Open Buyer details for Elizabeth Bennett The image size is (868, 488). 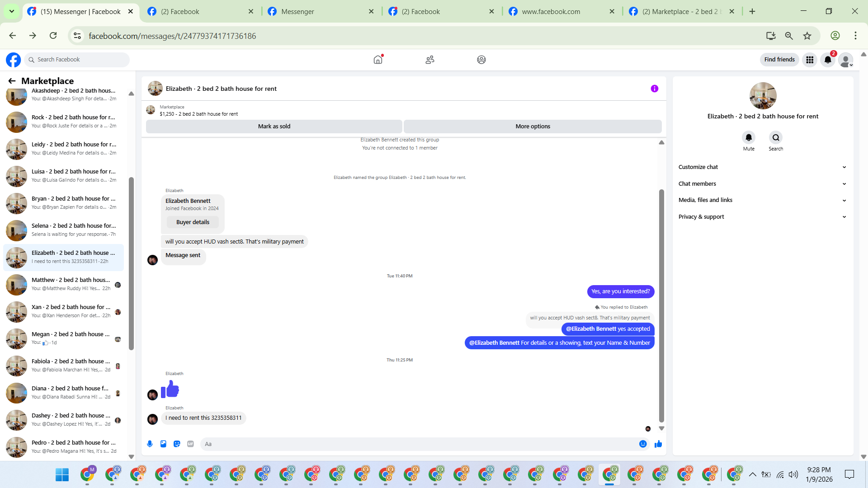click(193, 222)
